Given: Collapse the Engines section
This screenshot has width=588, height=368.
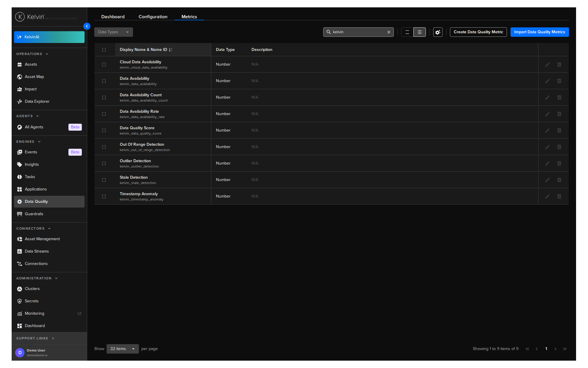Looking at the screenshot, I should (x=28, y=142).
